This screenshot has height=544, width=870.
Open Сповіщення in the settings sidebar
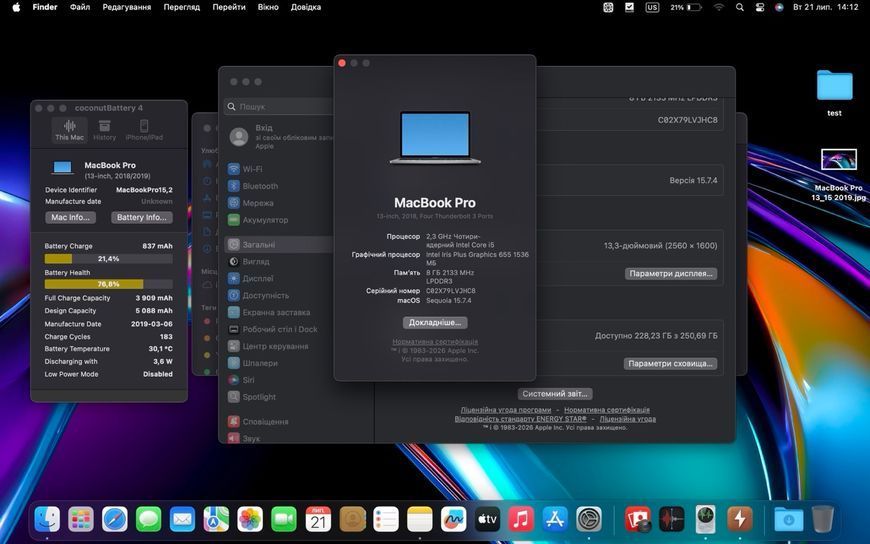258,421
